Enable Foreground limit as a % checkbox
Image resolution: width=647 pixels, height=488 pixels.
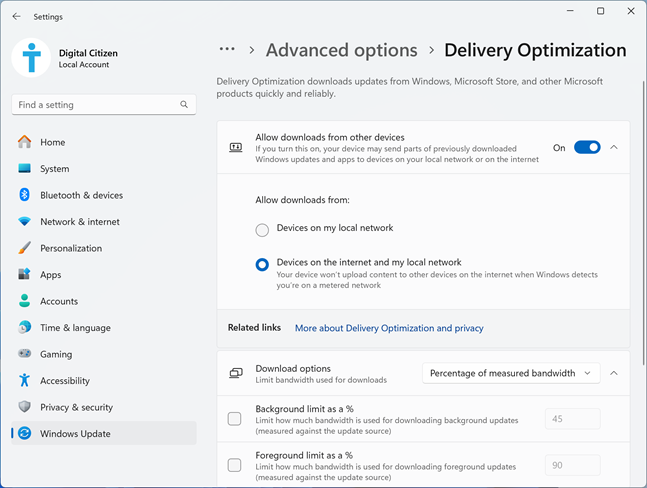pos(234,465)
